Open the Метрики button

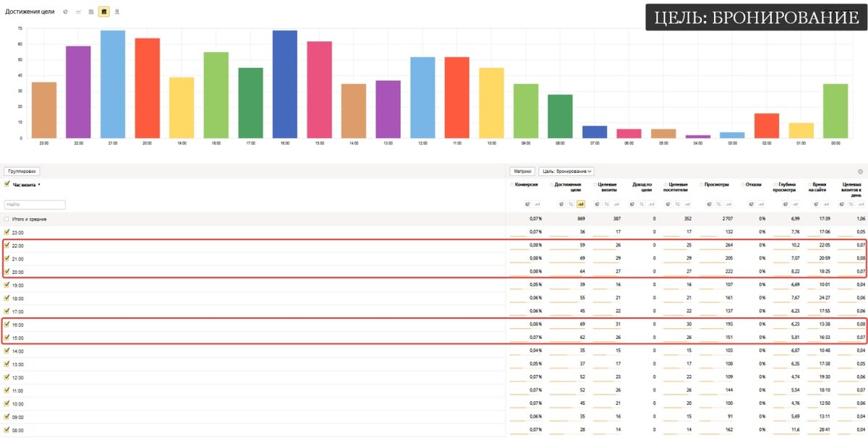coord(522,171)
